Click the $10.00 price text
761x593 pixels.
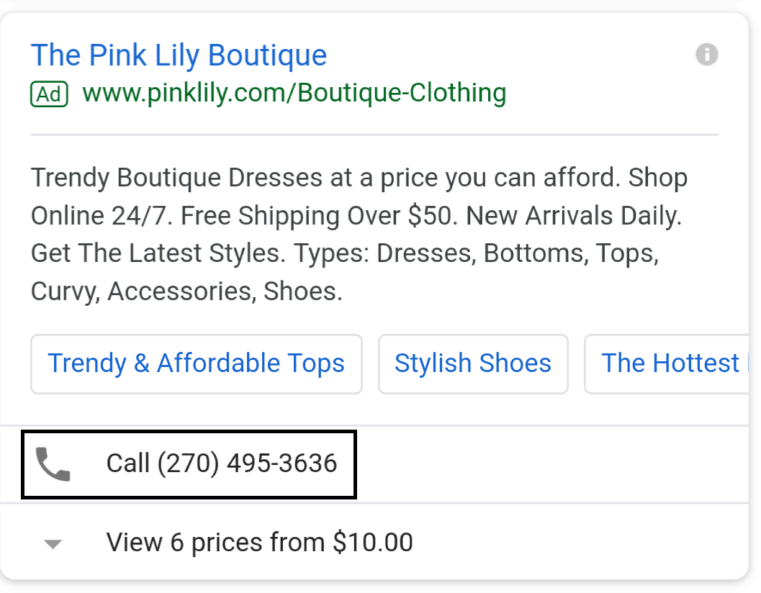coord(373,542)
